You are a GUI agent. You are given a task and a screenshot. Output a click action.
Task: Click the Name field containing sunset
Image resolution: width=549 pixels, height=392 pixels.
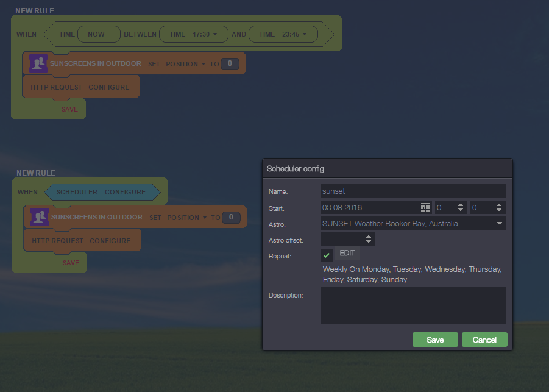click(x=413, y=191)
